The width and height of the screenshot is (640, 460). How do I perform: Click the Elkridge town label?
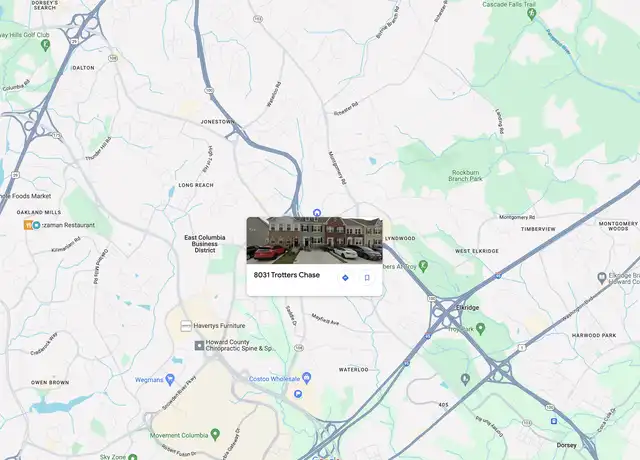(x=467, y=307)
